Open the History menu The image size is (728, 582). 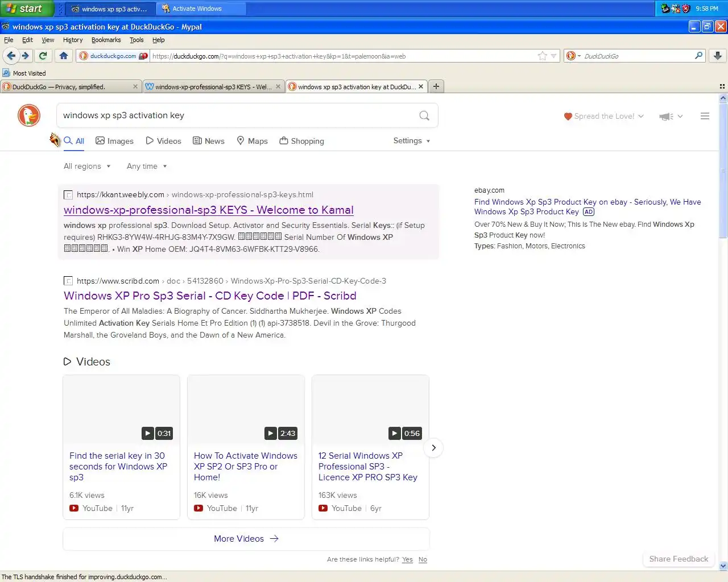73,40
